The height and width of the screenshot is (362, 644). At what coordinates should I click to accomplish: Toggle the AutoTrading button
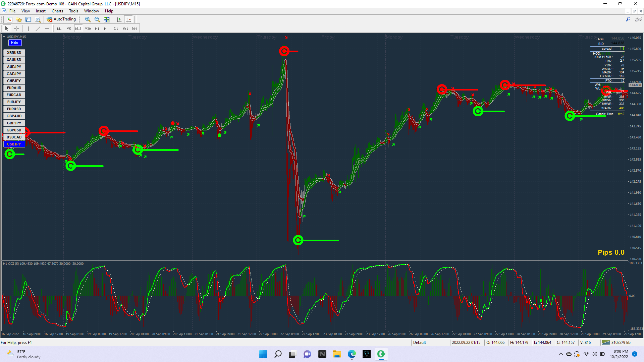click(x=61, y=19)
